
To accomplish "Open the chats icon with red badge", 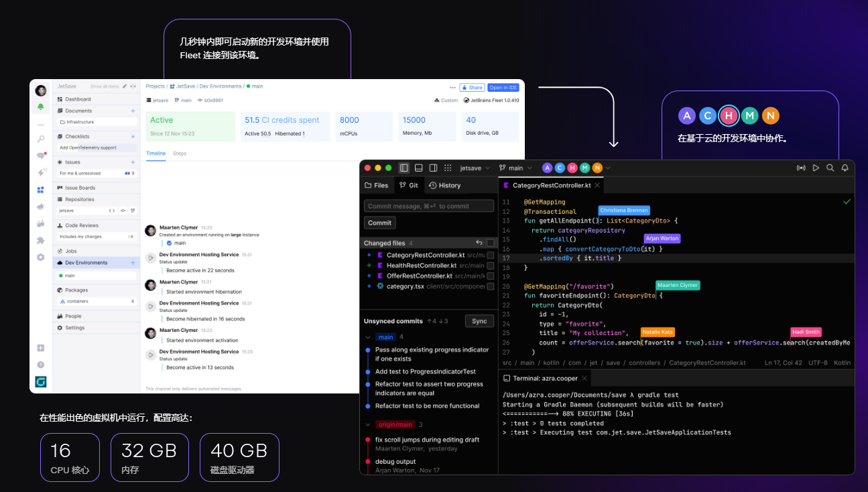I will pyautogui.click(x=41, y=156).
